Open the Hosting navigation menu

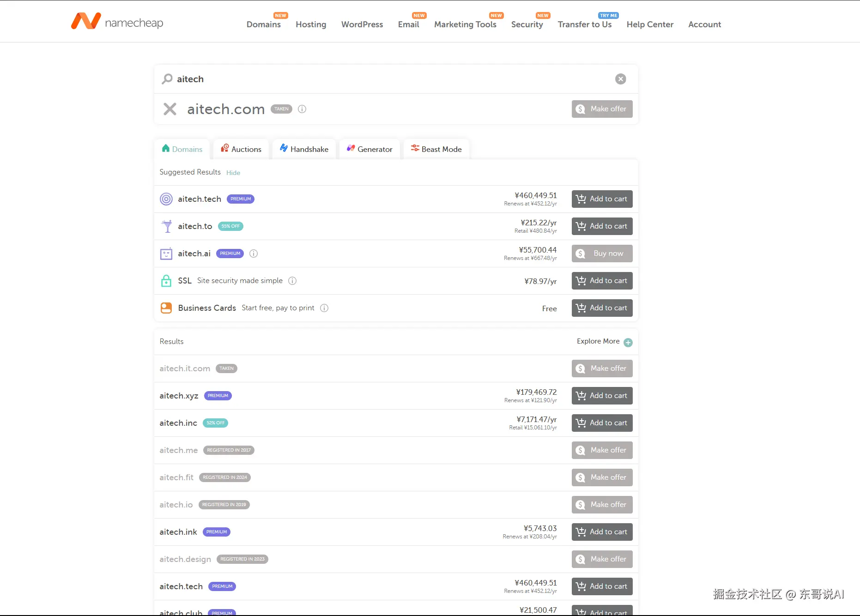click(x=311, y=24)
